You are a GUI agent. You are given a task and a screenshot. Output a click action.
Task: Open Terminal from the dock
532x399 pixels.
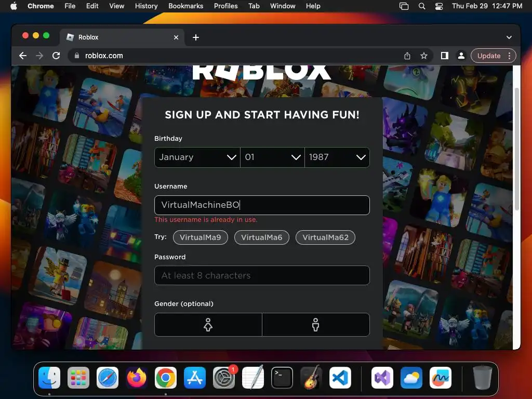pos(282,378)
